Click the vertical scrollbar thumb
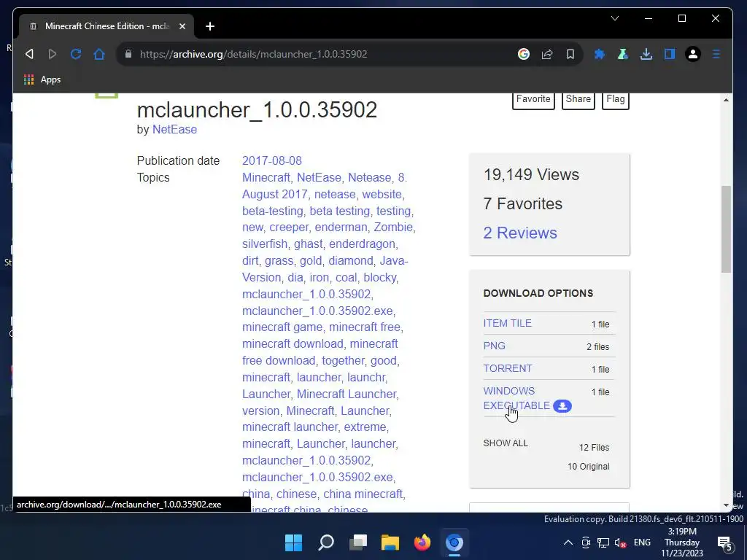The height and width of the screenshot is (560, 747). pyautogui.click(x=726, y=229)
